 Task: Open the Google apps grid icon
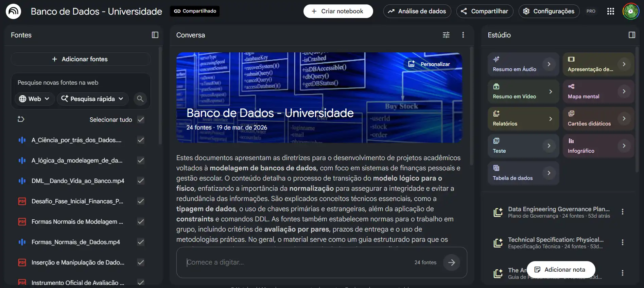coord(610,11)
